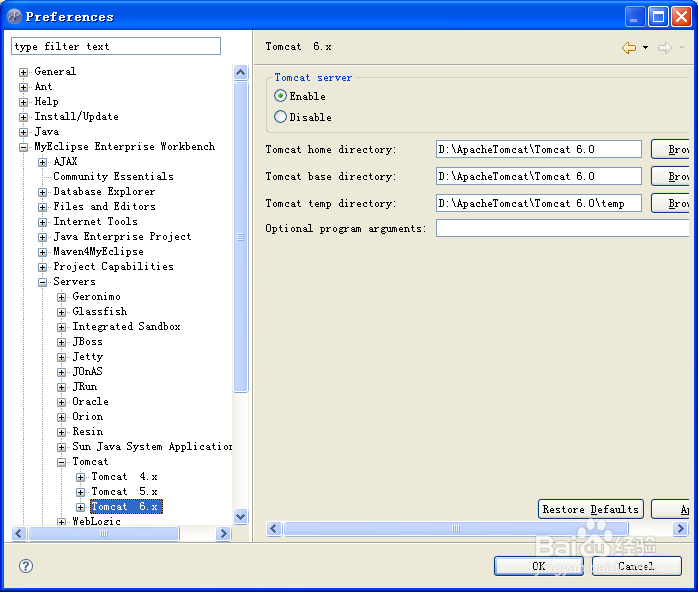Browse for Tomcat base directory
Image resolution: width=698 pixels, height=592 pixels.
pyautogui.click(x=670, y=176)
